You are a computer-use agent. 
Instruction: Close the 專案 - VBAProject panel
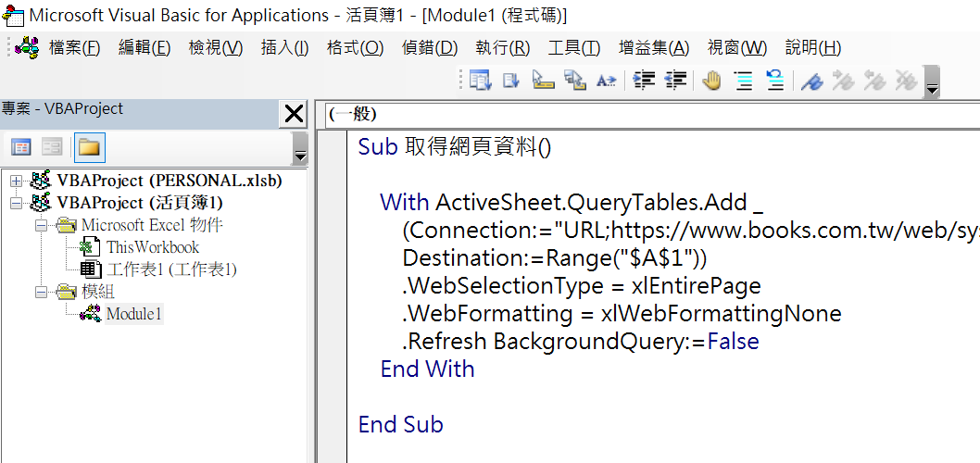pos(293,114)
